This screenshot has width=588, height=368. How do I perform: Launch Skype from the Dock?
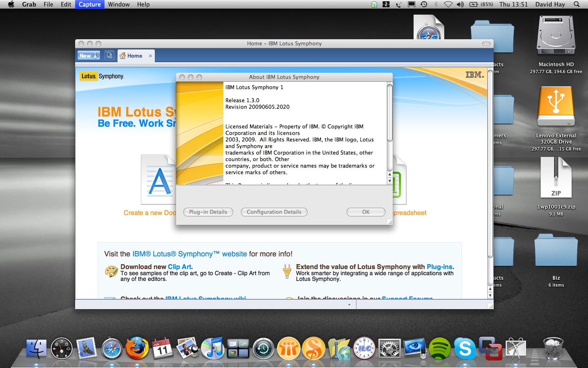465,349
